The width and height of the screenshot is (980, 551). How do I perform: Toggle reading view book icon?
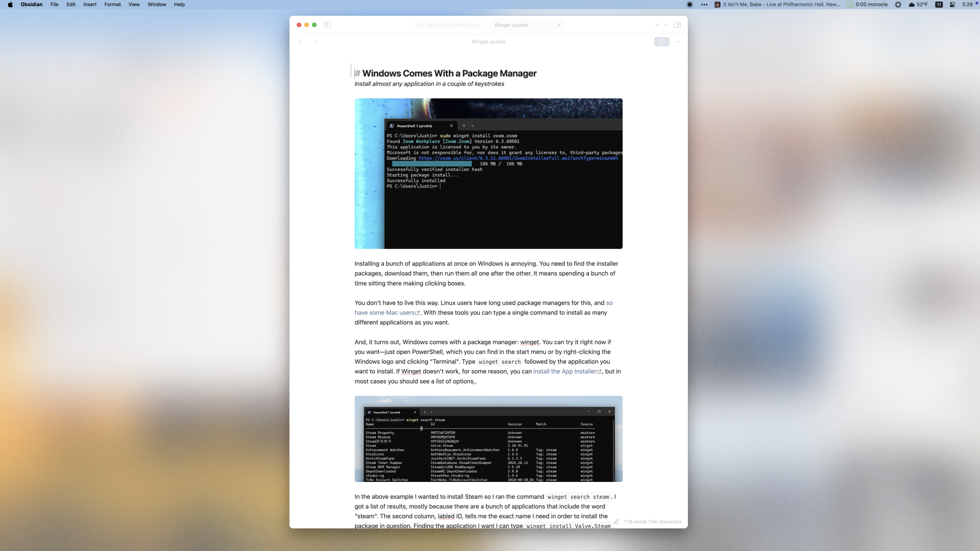tap(661, 42)
